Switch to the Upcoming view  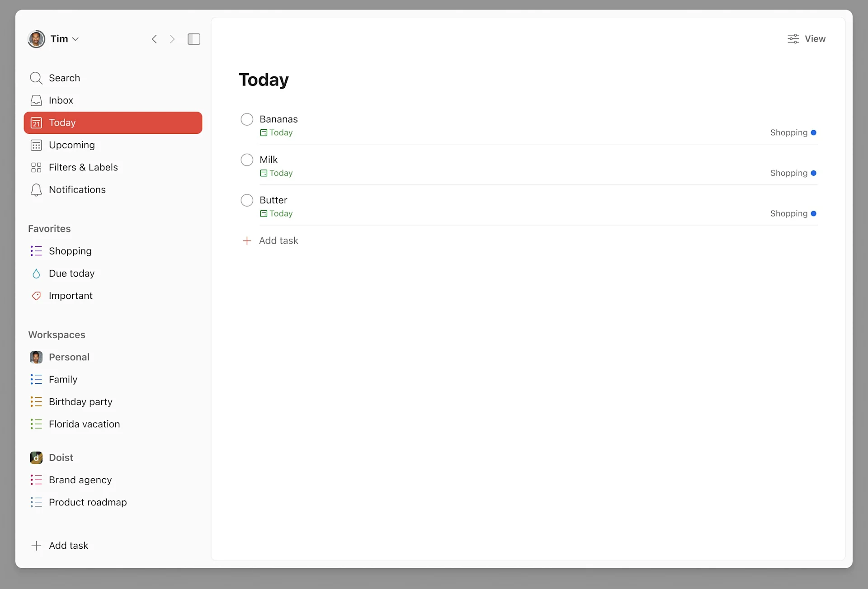pyautogui.click(x=72, y=145)
